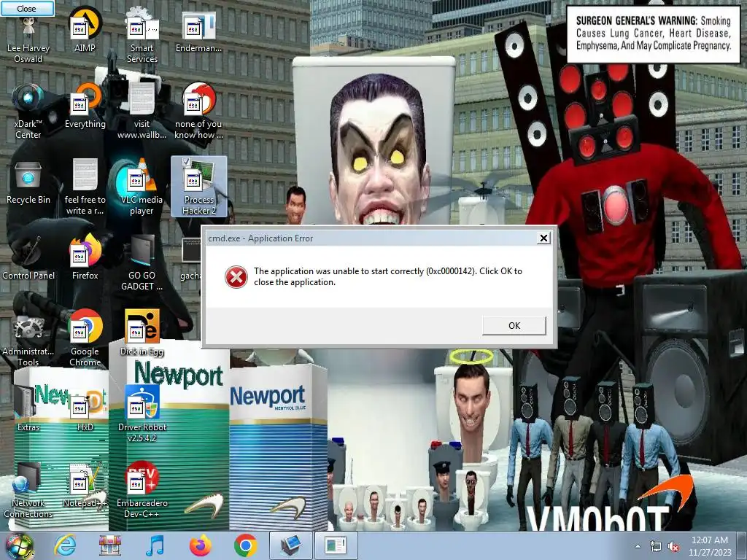The width and height of the screenshot is (747, 560).
Task: Open the Windows Start menu orb
Action: click(x=18, y=546)
